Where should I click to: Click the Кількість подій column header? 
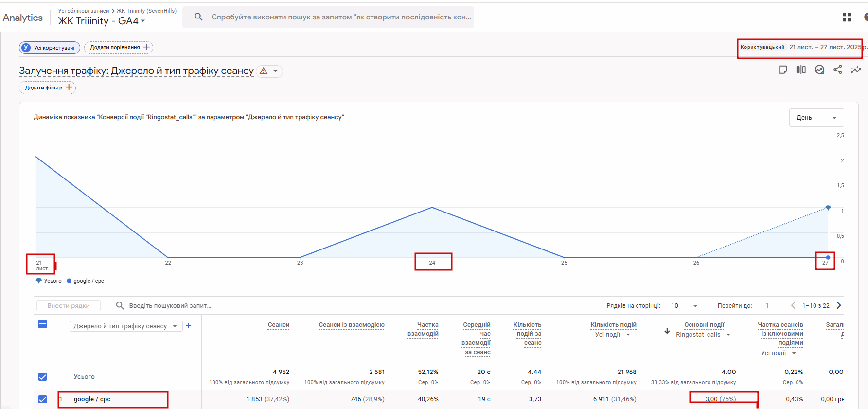click(613, 325)
